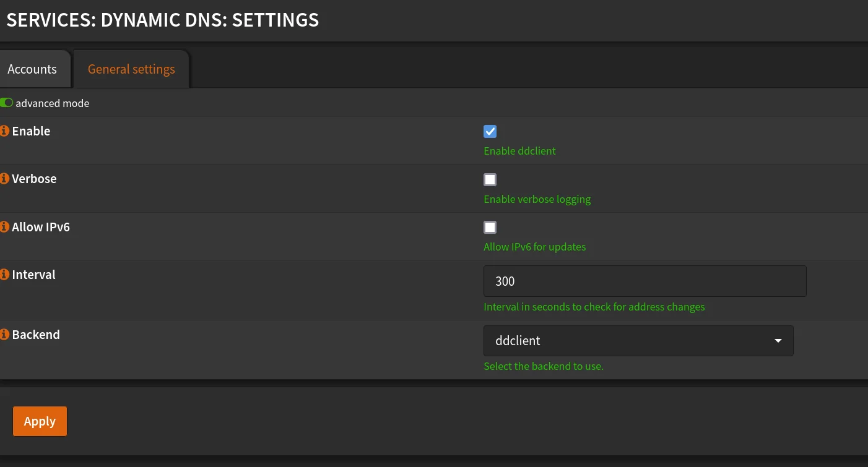Click the green advanced mode toggle icon
This screenshot has height=467, width=868.
coord(7,103)
